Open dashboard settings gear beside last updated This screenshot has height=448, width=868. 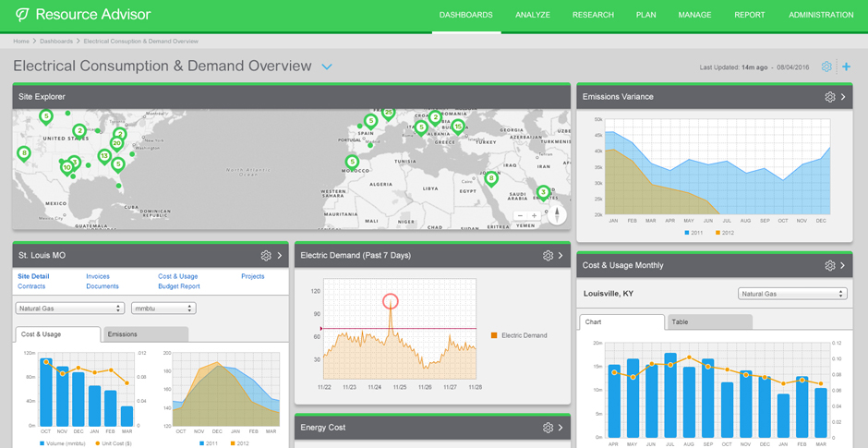(x=826, y=67)
